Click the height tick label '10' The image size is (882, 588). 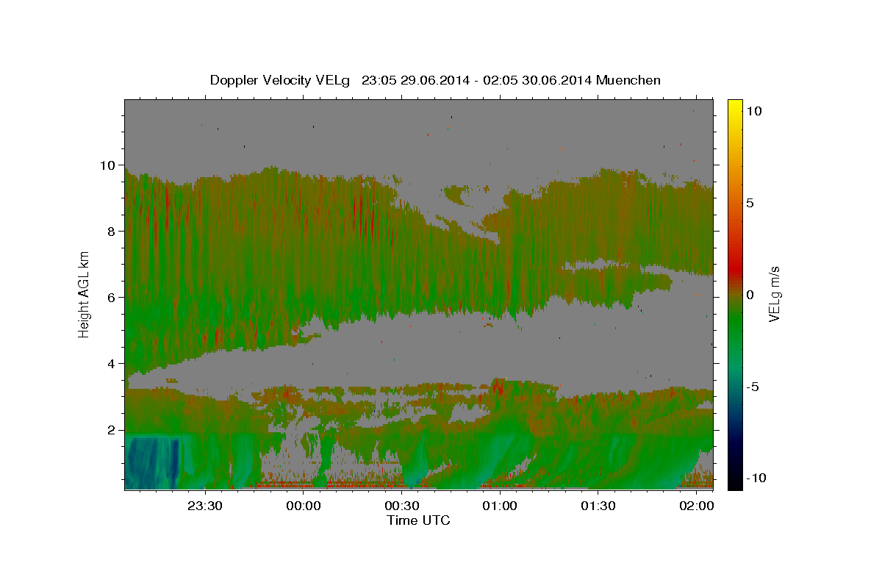coord(107,165)
